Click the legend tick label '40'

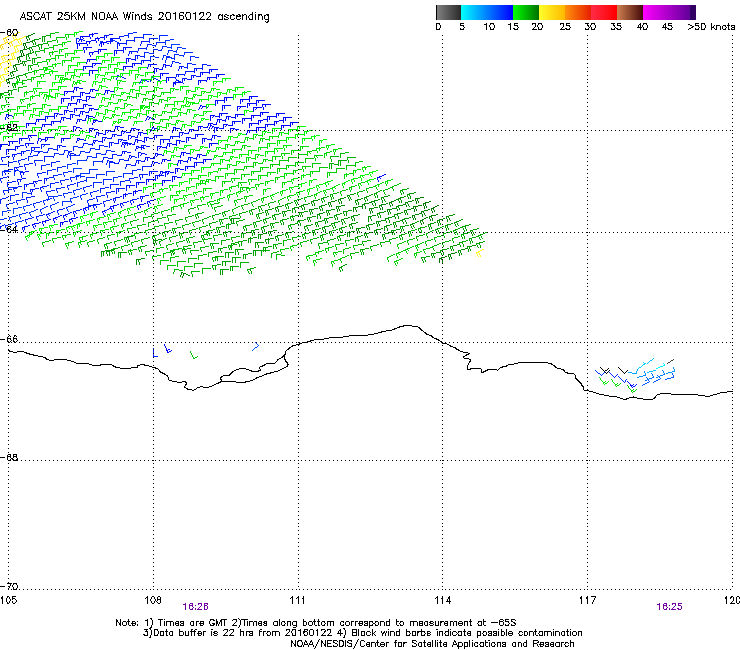pyautogui.click(x=642, y=27)
